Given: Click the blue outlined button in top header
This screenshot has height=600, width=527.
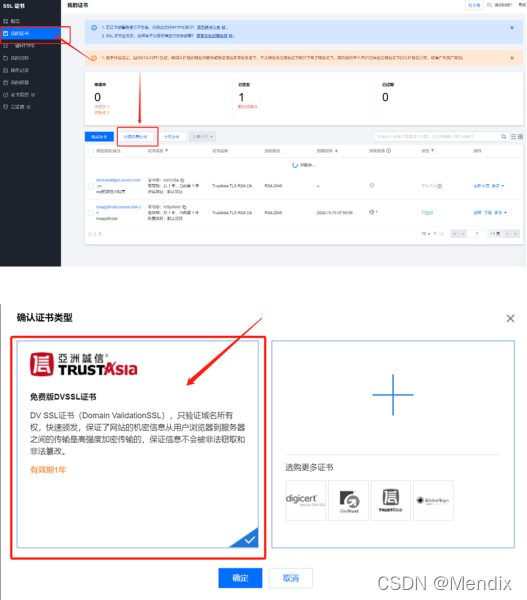Looking at the screenshot, I should (x=474, y=5).
